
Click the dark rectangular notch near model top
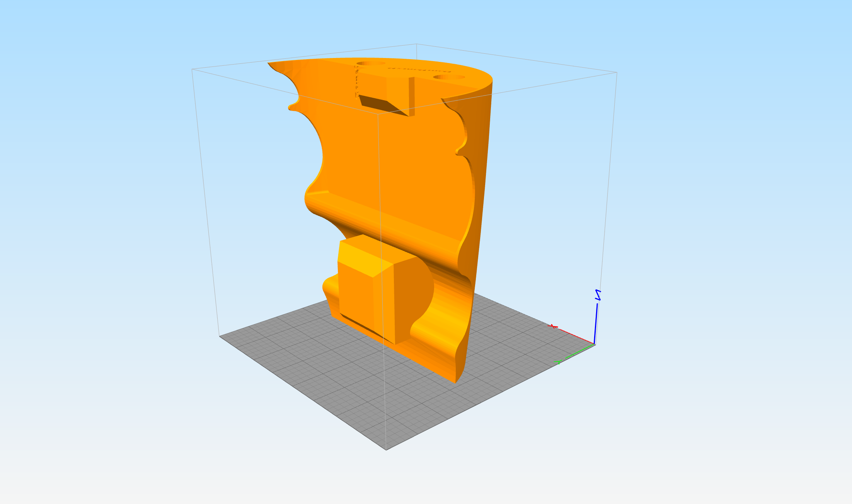tap(383, 105)
